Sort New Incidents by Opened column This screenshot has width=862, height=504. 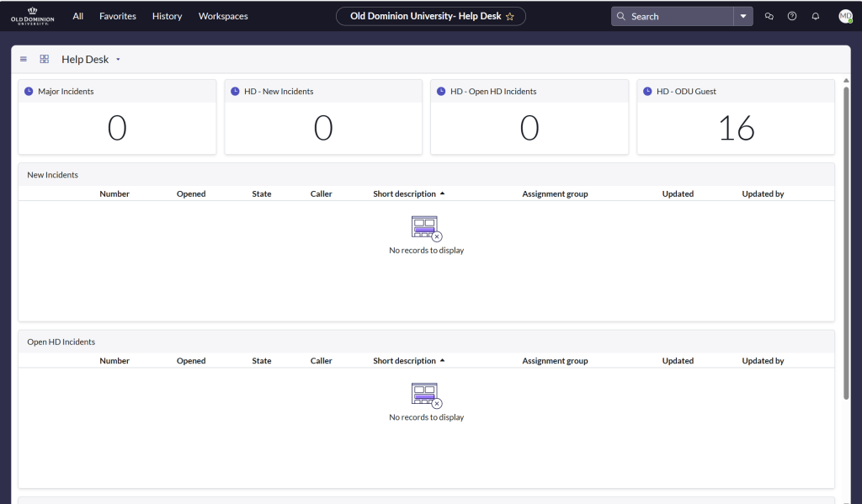[191, 194]
